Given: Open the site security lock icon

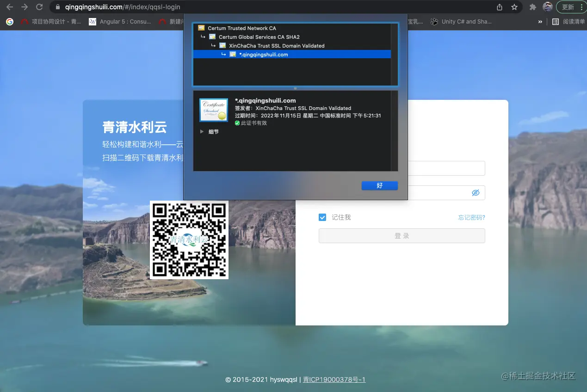Looking at the screenshot, I should [58, 7].
